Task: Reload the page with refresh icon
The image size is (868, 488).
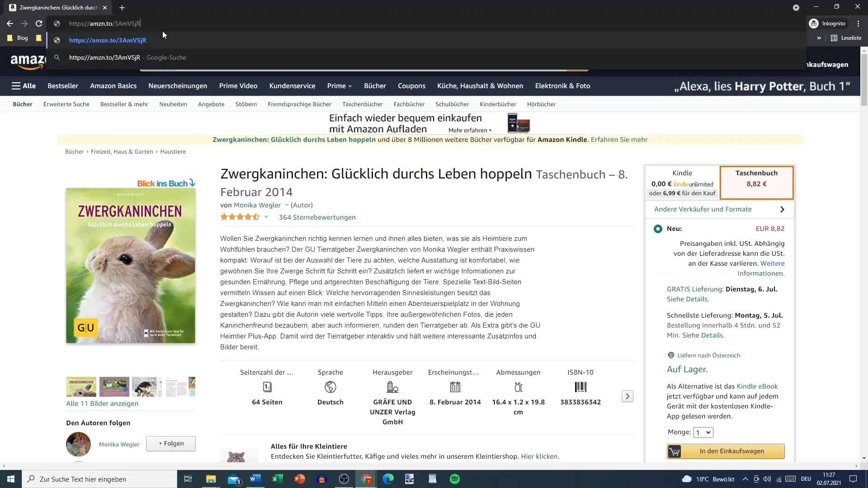Action: coord(39,23)
